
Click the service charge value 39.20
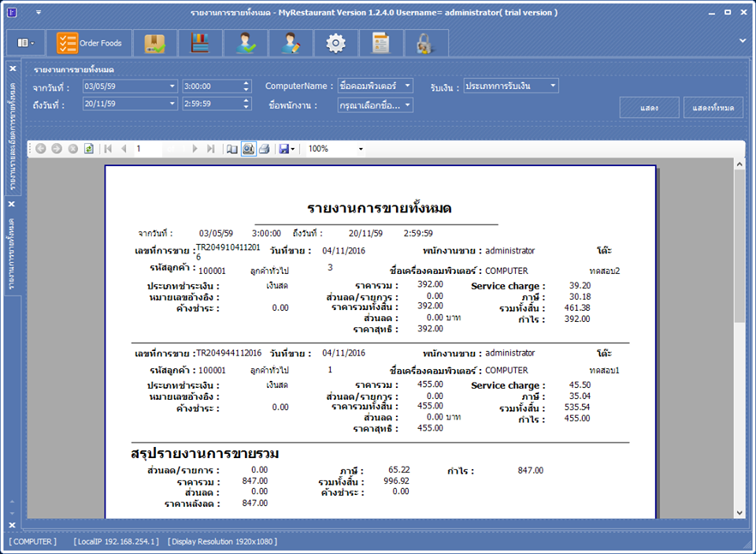pyautogui.click(x=580, y=286)
